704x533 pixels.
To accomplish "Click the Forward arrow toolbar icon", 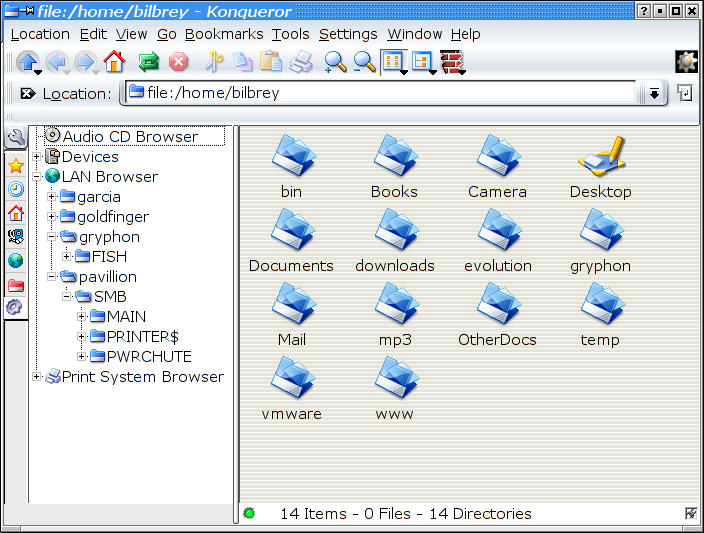I will point(86,62).
